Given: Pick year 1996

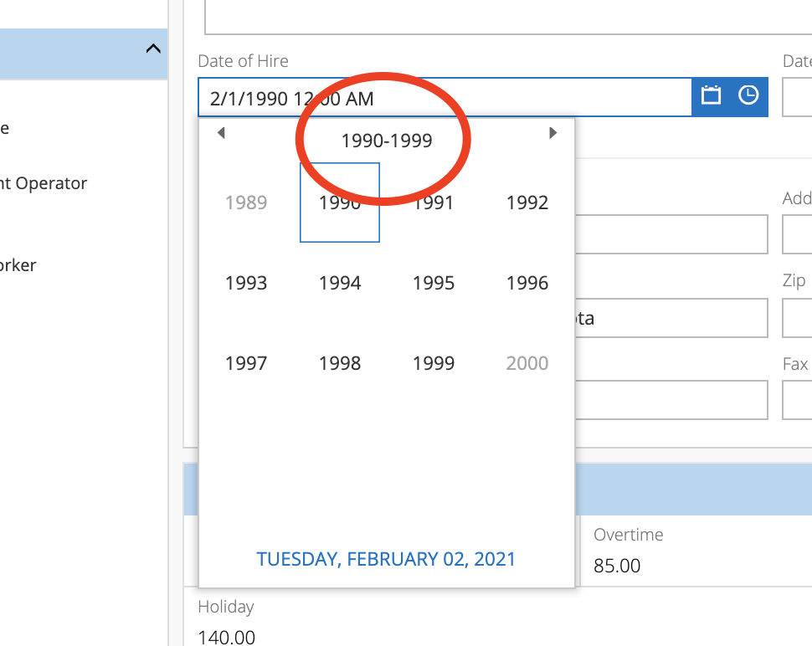Looking at the screenshot, I should click(527, 283).
